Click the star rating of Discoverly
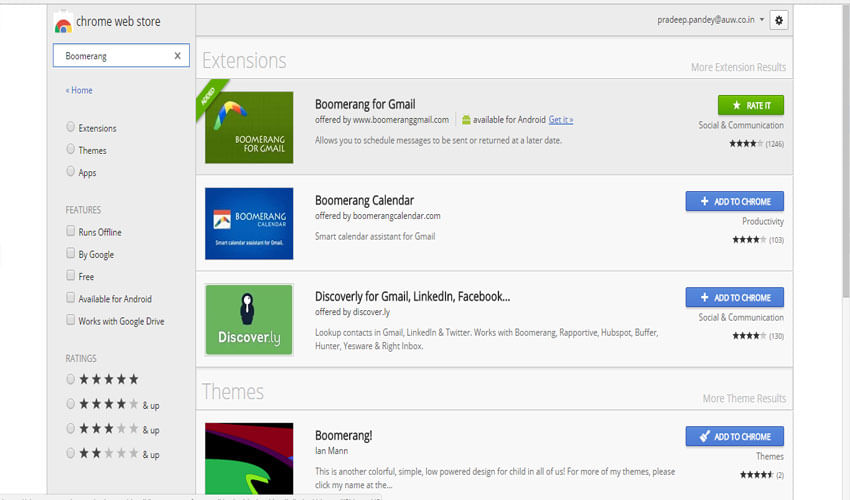Image resolution: width=850 pixels, height=500 pixels. point(749,336)
